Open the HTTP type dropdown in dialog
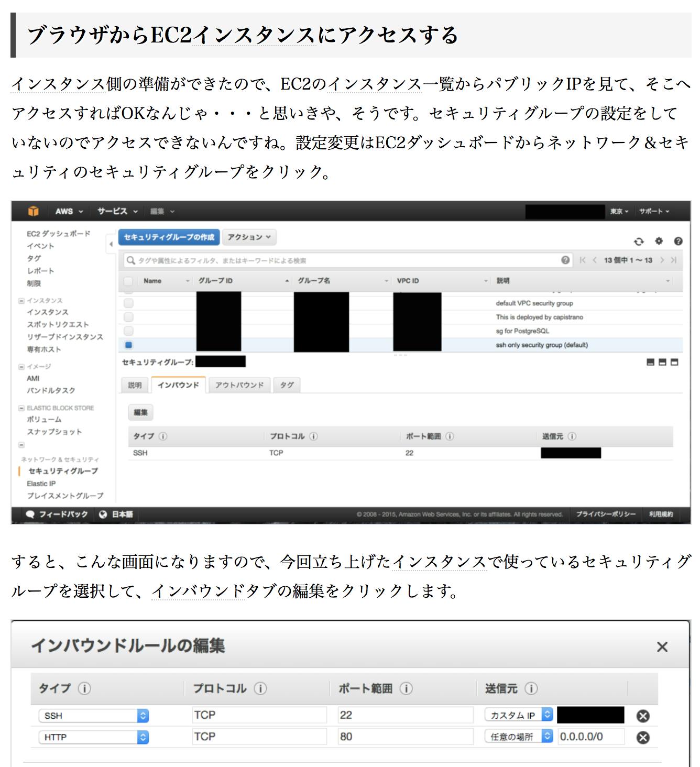 coord(94,737)
